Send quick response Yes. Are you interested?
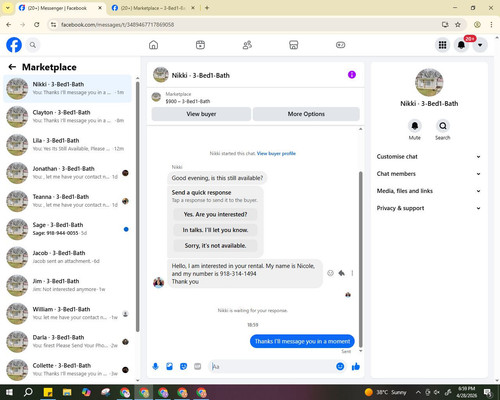500x400 pixels. pos(215,214)
